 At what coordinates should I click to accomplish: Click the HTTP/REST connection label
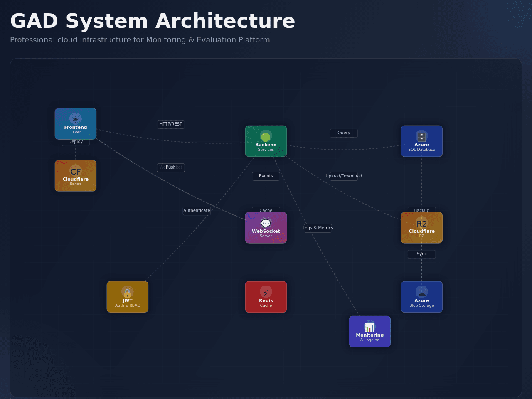pyautogui.click(x=171, y=124)
